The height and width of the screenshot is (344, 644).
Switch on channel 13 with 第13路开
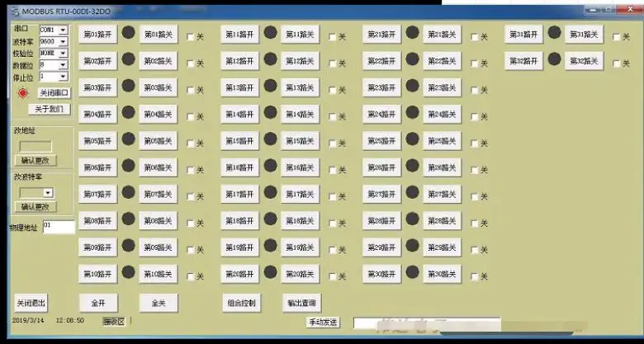coord(240,87)
